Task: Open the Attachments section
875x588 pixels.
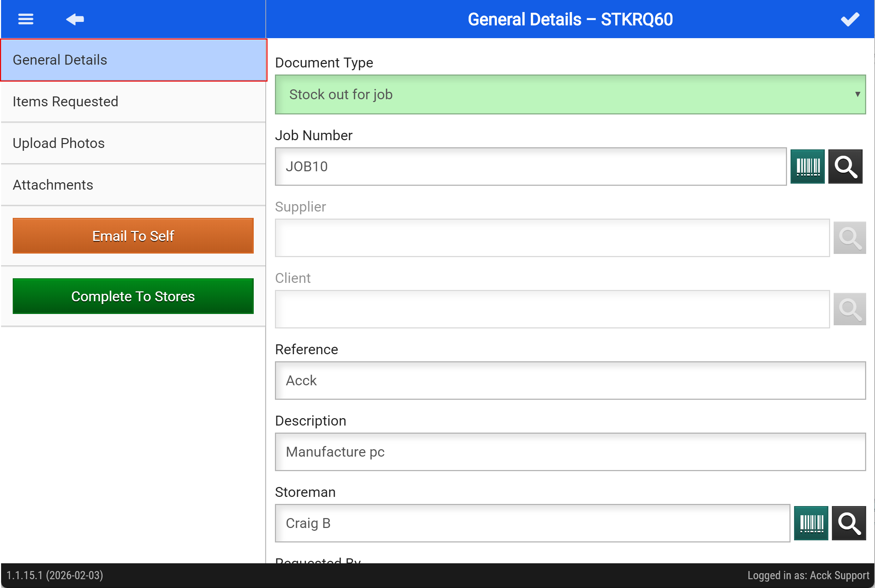Action: [x=134, y=185]
